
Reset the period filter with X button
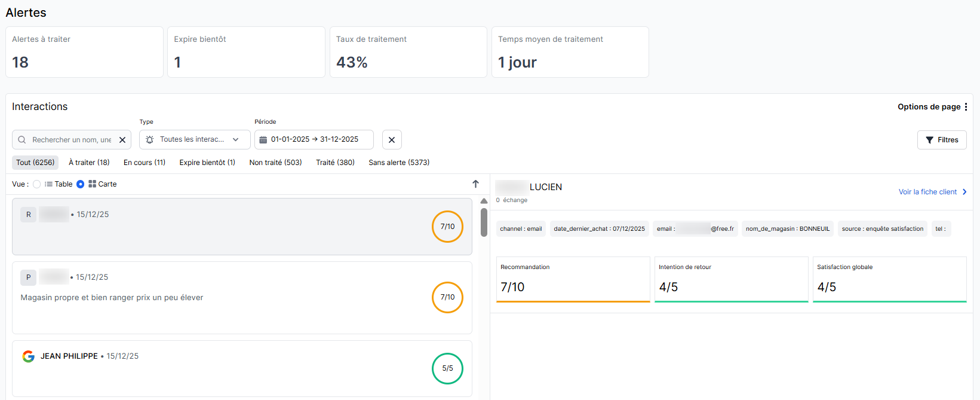click(392, 140)
